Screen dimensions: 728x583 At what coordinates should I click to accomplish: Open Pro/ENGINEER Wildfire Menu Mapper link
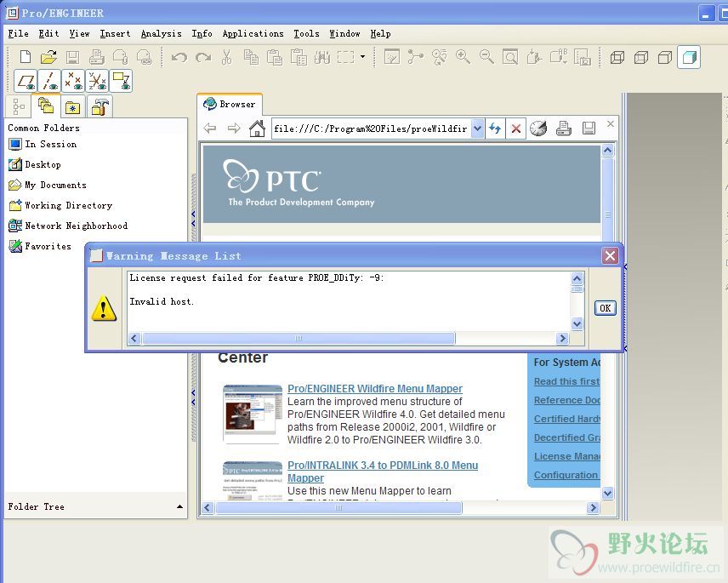pyautogui.click(x=375, y=388)
